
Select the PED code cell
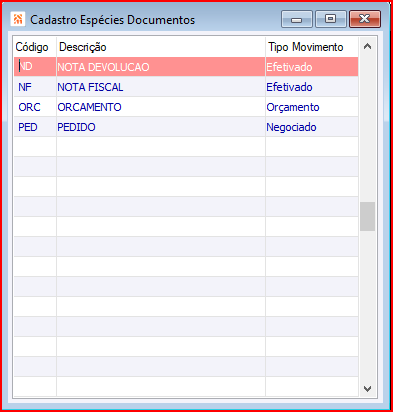coord(35,127)
